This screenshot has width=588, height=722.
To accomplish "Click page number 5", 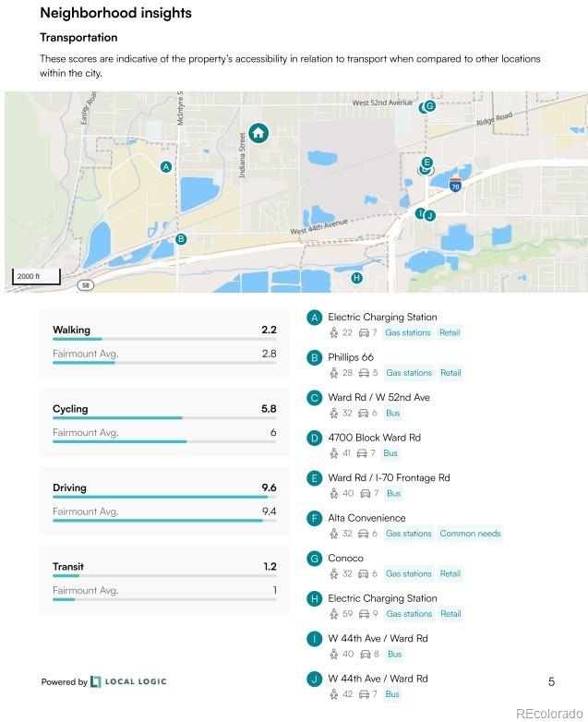I will [x=551, y=681].
